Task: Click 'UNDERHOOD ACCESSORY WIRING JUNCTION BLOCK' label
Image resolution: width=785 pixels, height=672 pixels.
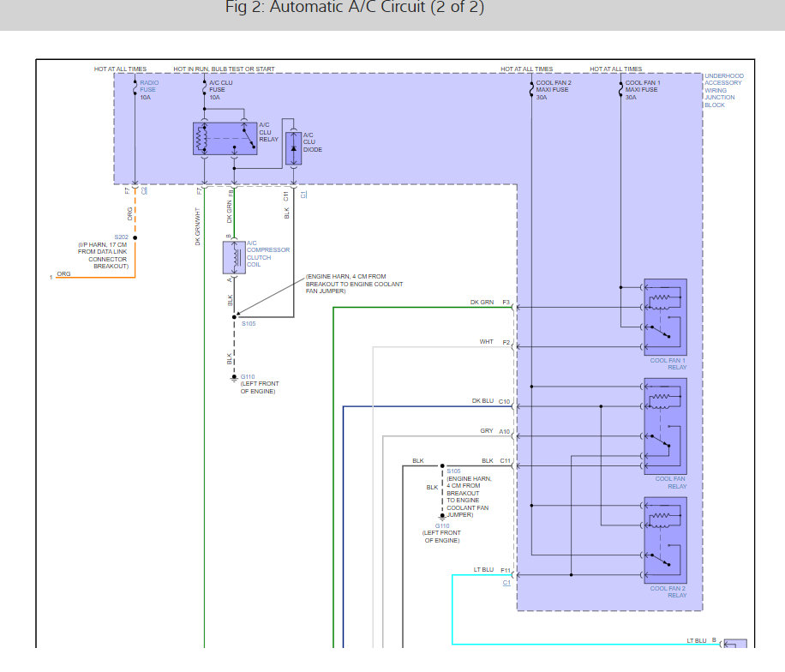Action: (724, 91)
